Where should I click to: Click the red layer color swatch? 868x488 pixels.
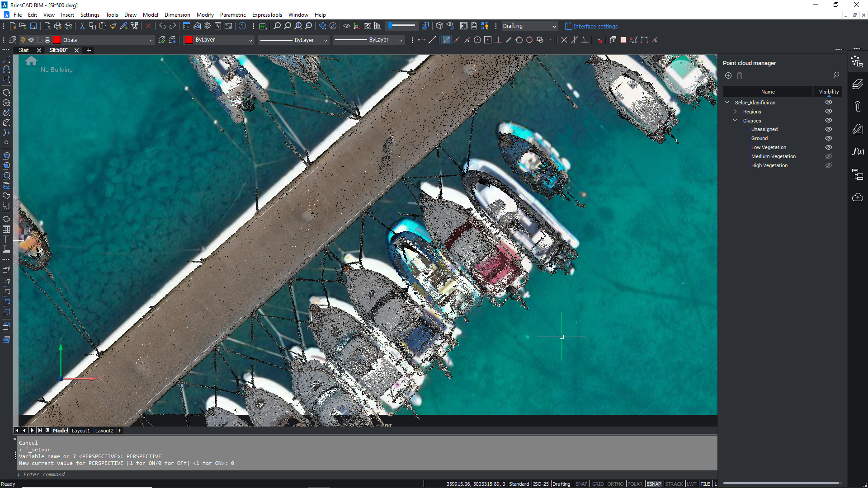point(57,40)
